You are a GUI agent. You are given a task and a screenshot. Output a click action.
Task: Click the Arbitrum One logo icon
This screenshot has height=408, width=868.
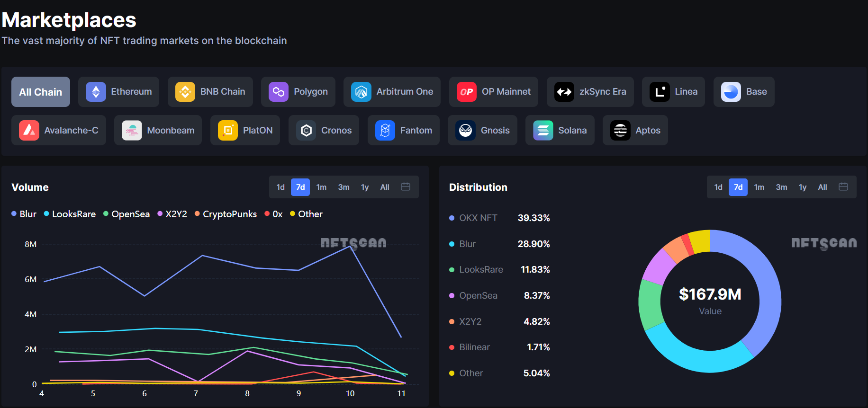361,92
